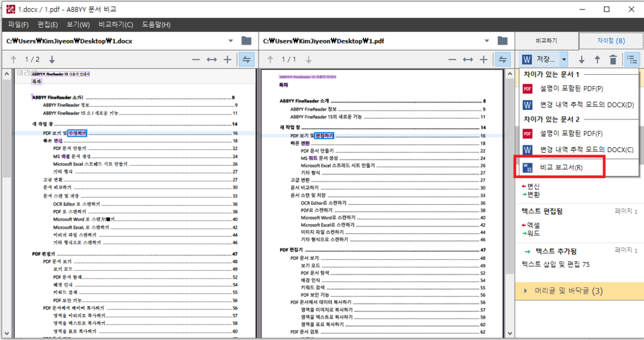Delete the selected difference with trash icon
Image resolution: width=644 pixels, height=340 pixels.
coord(613,59)
